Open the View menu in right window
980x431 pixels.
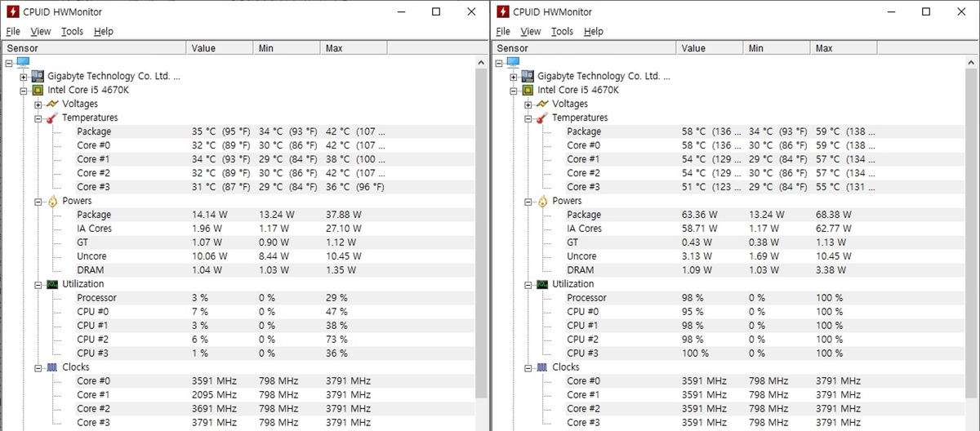click(531, 31)
